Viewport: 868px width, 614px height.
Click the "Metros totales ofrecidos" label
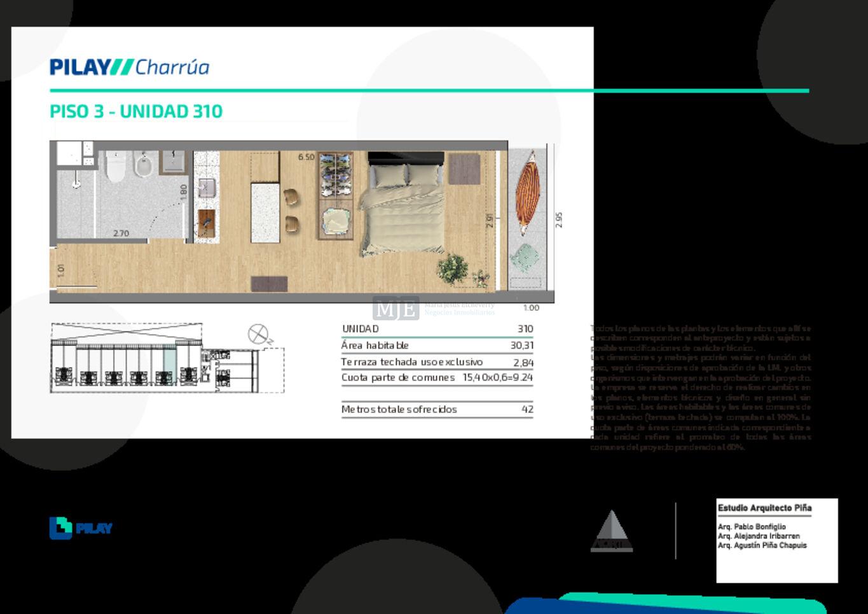[x=399, y=409]
